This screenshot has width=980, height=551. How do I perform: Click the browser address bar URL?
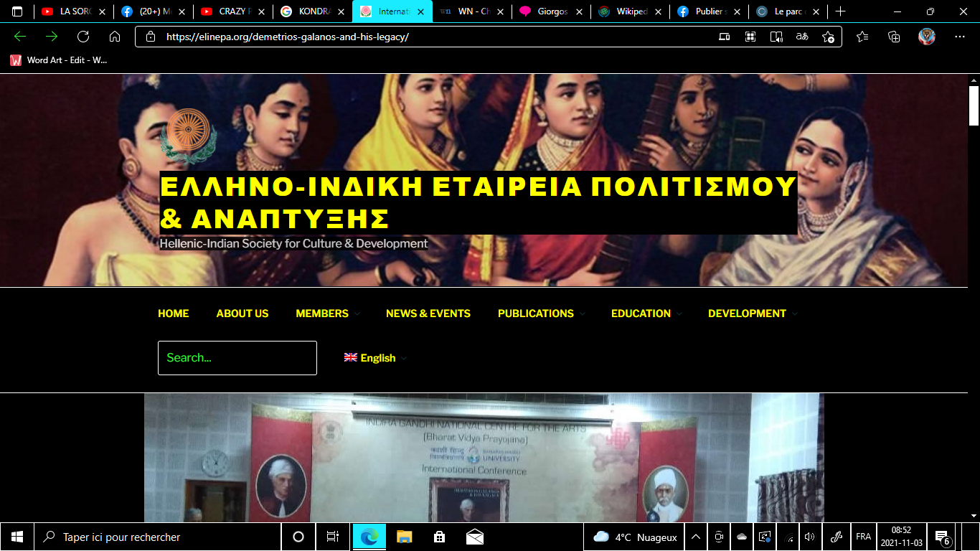point(288,37)
